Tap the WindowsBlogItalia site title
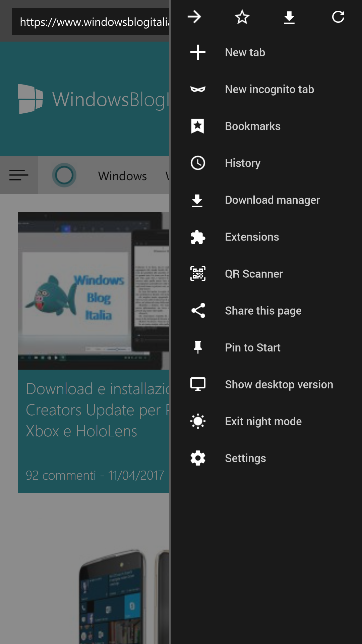This screenshot has height=644, width=362. click(x=111, y=100)
